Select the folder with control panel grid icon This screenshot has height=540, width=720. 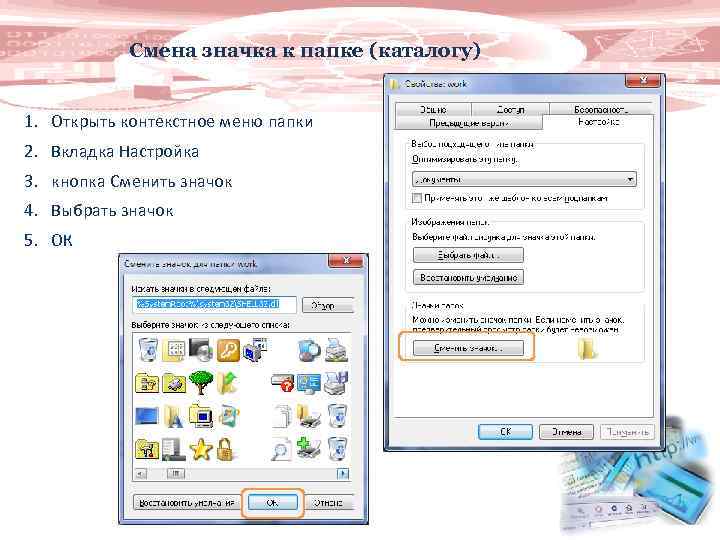(x=174, y=350)
